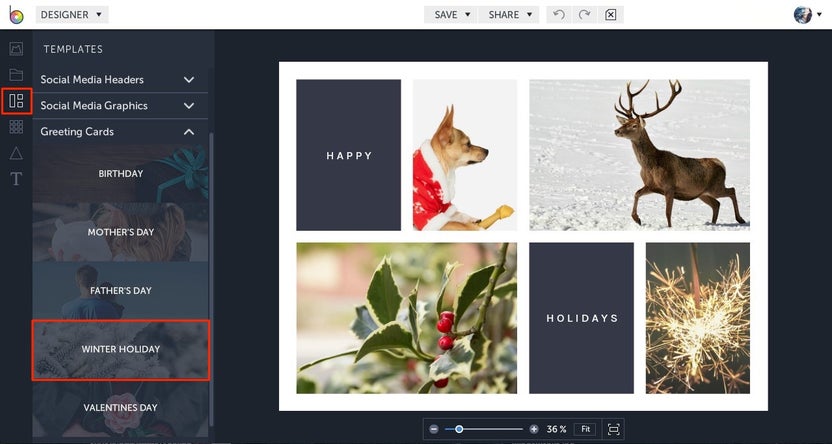Choose the VALENTINES DAY template category

tap(120, 408)
